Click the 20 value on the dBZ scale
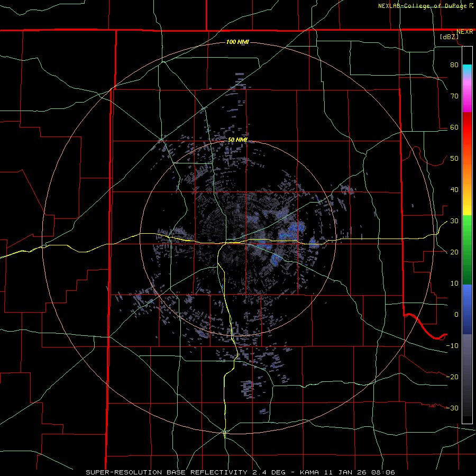Viewport: 476px width, 476px height. 454,252
